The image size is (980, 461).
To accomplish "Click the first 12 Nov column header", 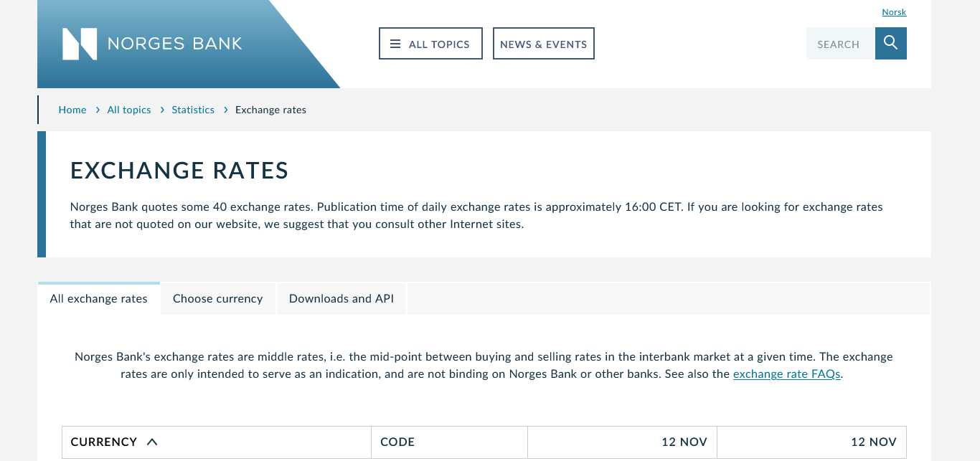I will point(684,442).
